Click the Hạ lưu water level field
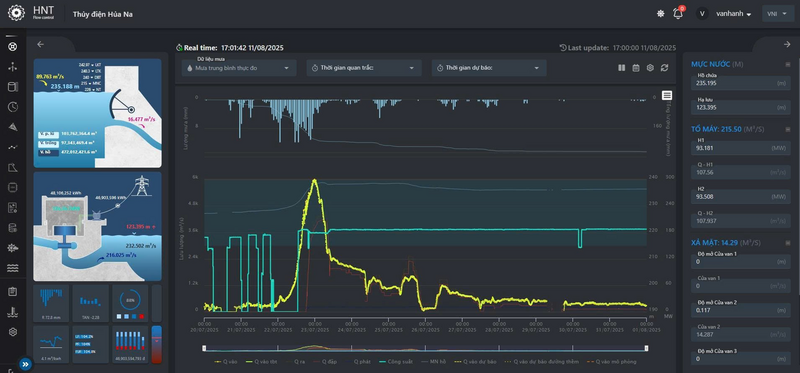 [x=740, y=107]
